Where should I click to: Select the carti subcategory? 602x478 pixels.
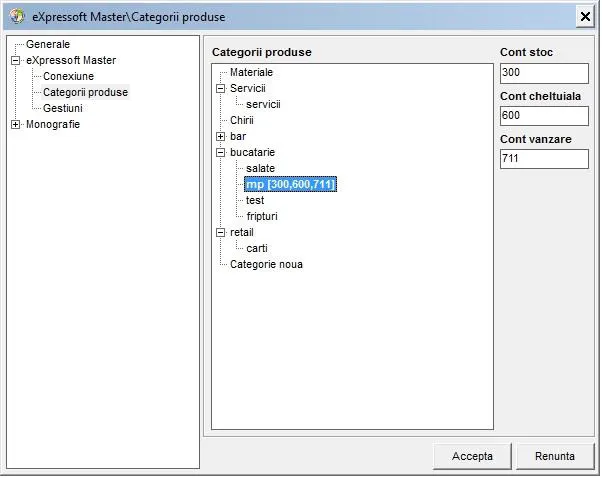point(257,249)
